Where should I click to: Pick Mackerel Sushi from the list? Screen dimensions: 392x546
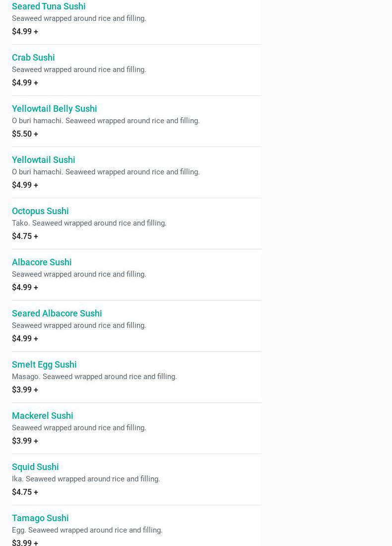[x=42, y=416]
